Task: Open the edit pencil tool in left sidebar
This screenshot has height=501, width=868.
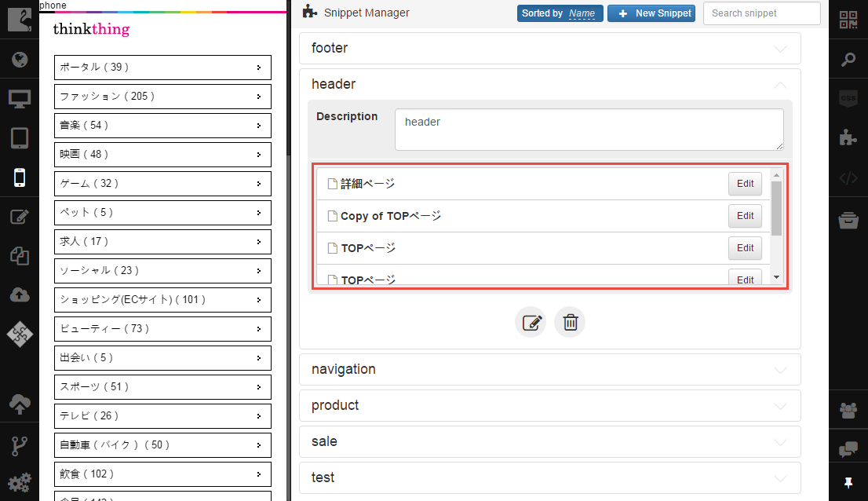Action: [20, 217]
